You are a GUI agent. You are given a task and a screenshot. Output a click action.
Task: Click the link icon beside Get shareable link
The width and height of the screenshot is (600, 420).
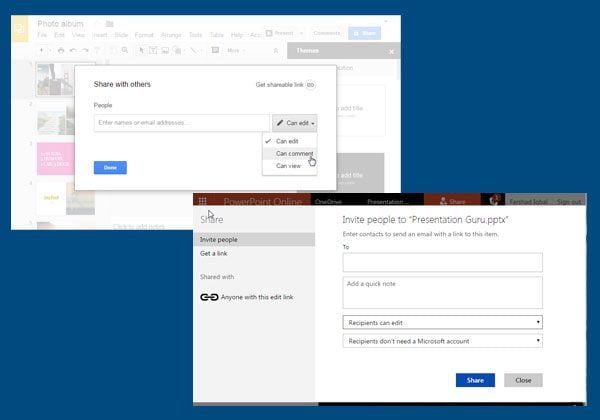[x=310, y=85]
